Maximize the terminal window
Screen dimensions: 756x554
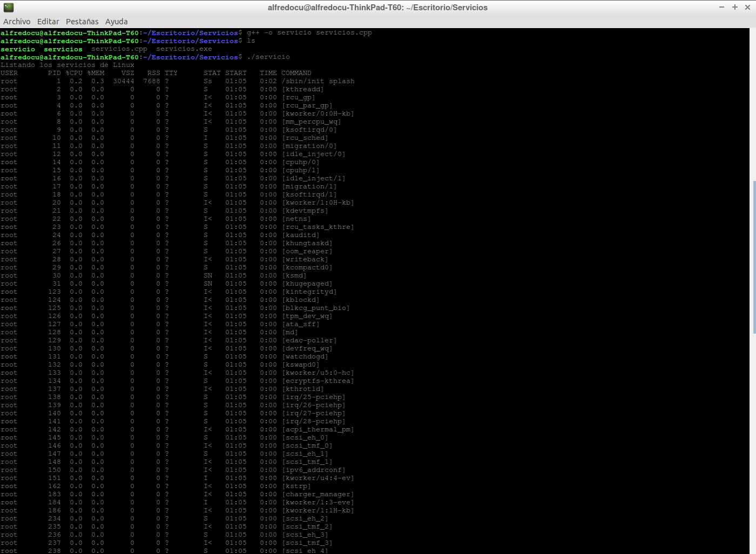click(734, 7)
